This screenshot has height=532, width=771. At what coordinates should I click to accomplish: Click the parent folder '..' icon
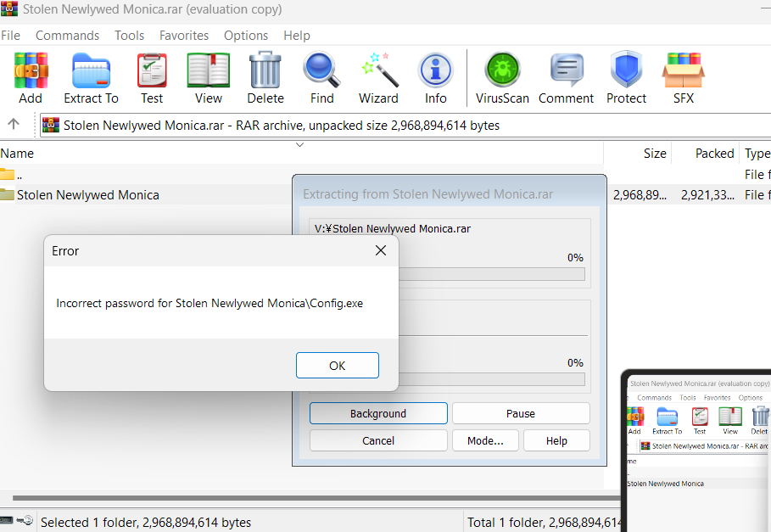[x=8, y=174]
